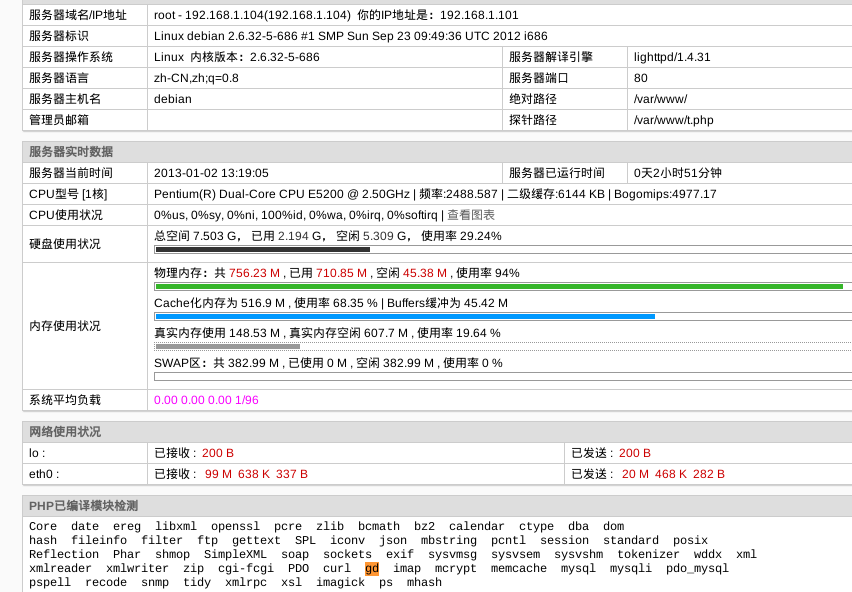Click the 服务器标识 row label
The image size is (852, 592).
pos(59,36)
